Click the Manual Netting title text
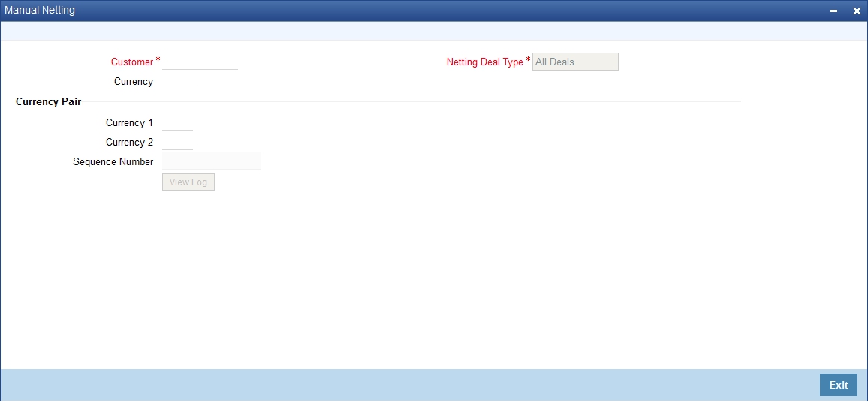The width and height of the screenshot is (868, 406). [x=40, y=10]
